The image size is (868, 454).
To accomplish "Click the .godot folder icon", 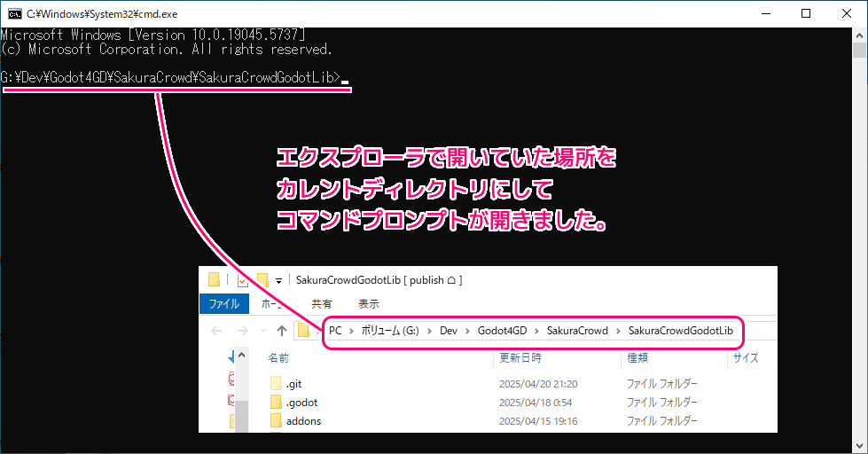I will point(277,402).
